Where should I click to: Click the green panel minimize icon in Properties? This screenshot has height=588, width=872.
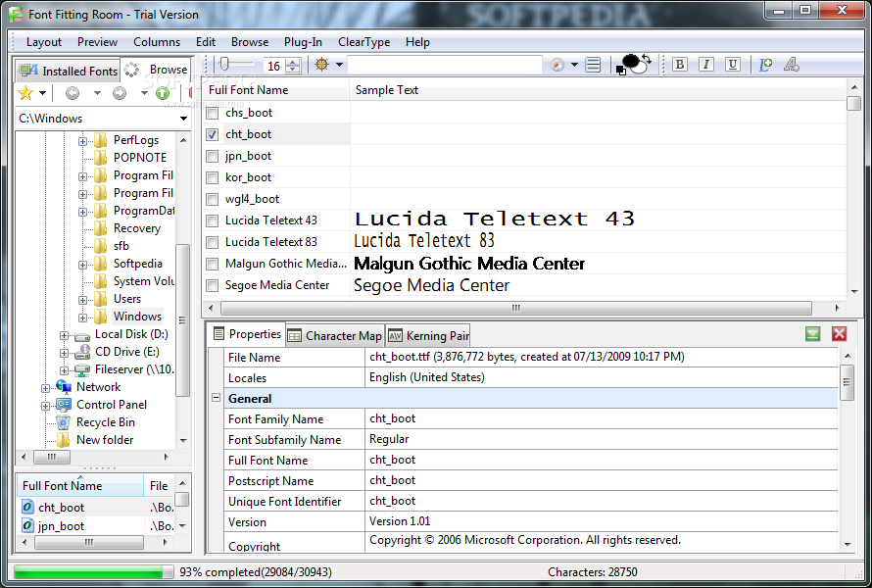coord(812,334)
